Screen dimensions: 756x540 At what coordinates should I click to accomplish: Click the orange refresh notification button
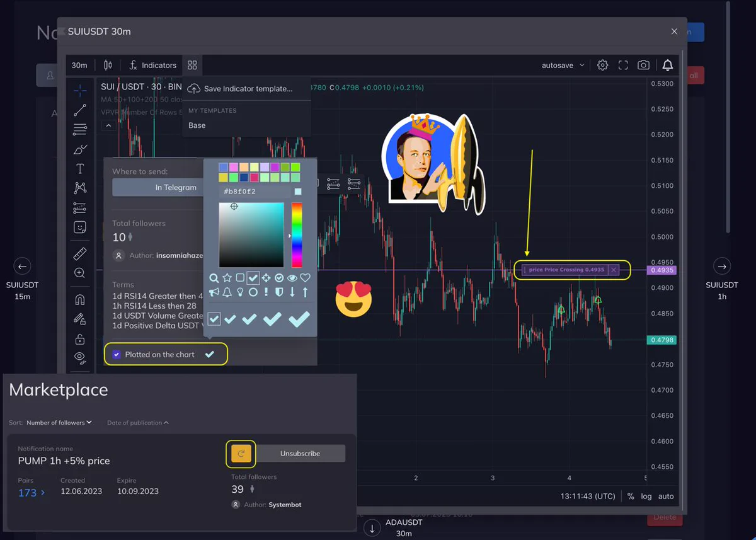(x=241, y=454)
